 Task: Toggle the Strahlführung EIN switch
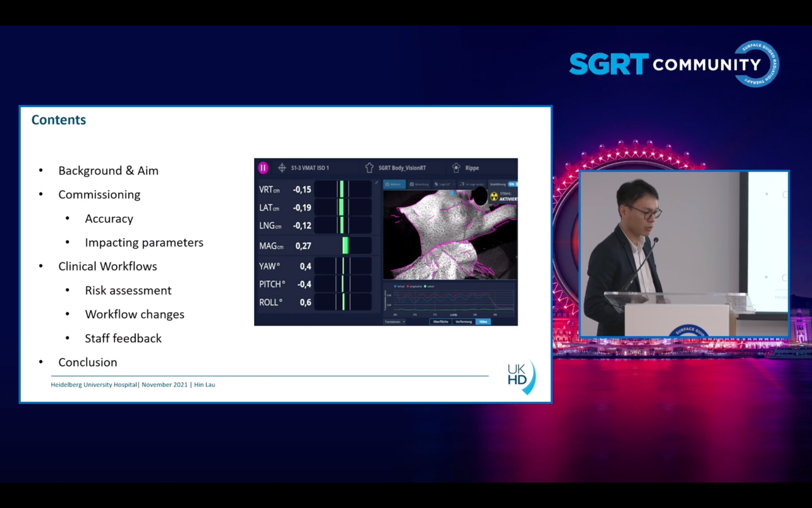click(x=512, y=184)
